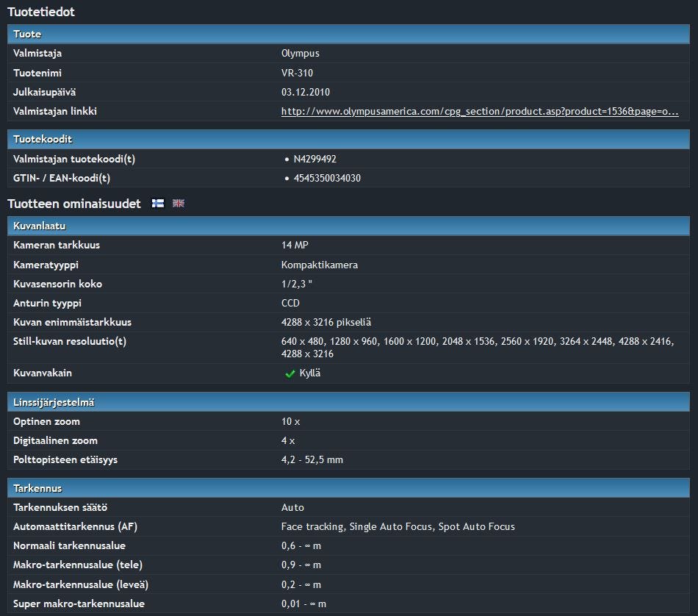The width and height of the screenshot is (698, 616).
Task: Click the Tuotetiedot heading
Action: coord(41,12)
